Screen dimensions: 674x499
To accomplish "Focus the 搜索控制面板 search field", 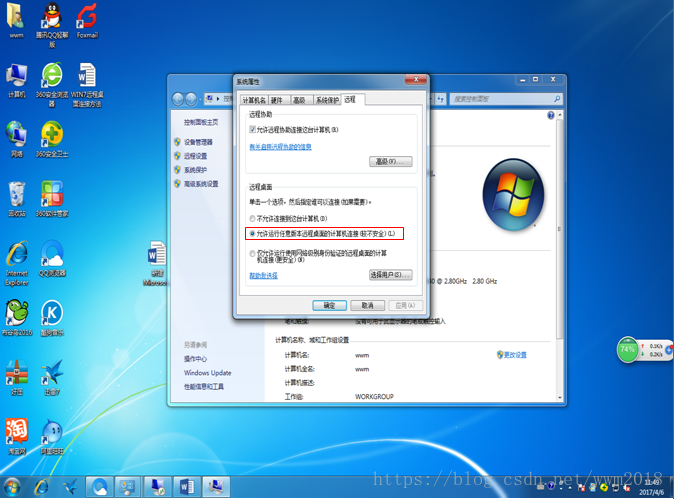I will coord(506,99).
